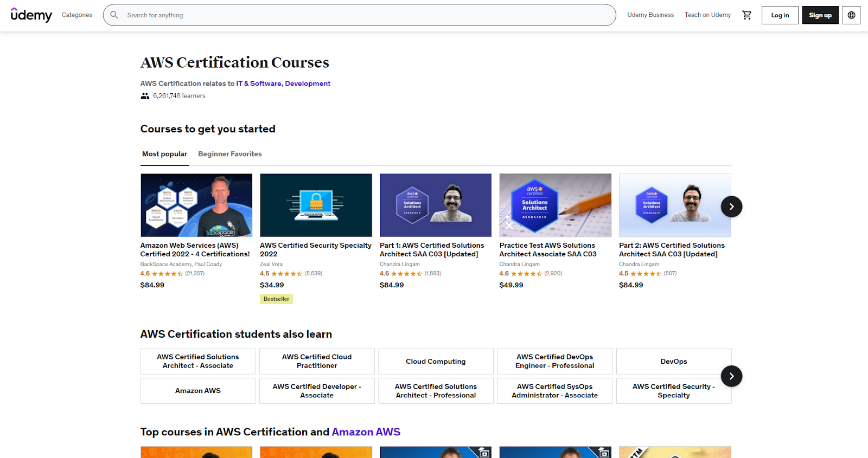This screenshot has width=868, height=458.
Task: Open the Categories menu
Action: tap(77, 15)
